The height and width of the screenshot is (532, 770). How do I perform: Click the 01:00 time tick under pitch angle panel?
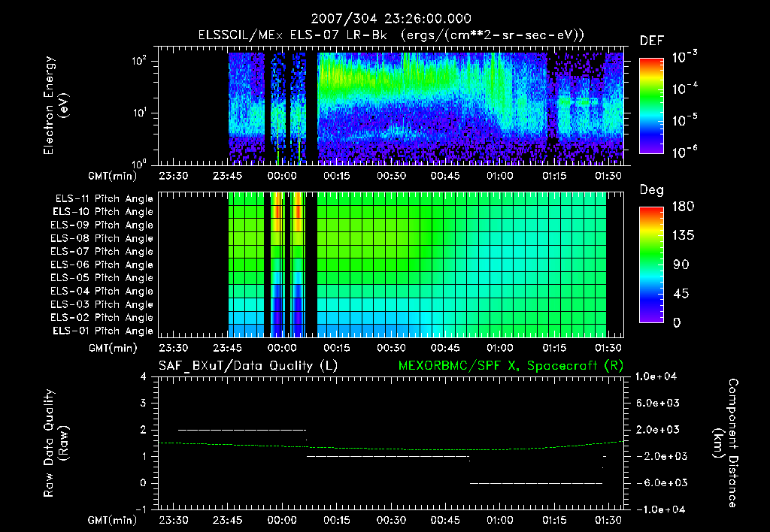[x=499, y=348]
